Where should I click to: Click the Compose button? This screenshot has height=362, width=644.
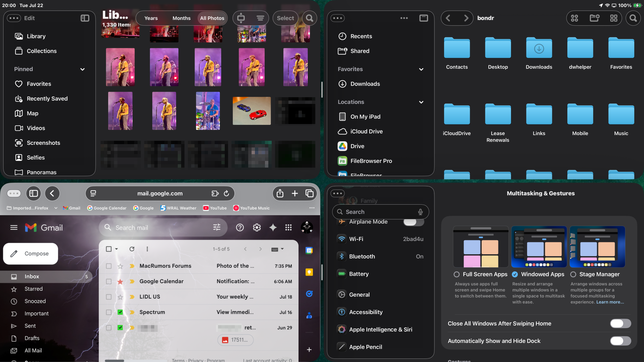[31, 254]
